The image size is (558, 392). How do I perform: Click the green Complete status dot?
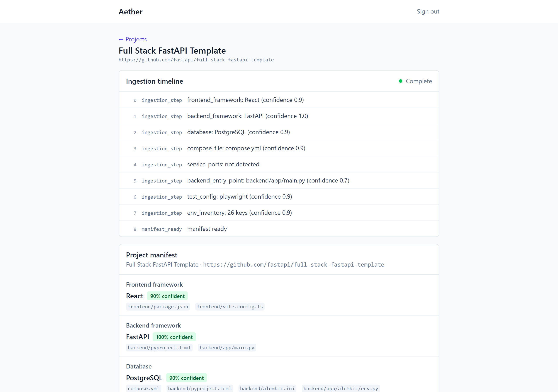coord(400,81)
